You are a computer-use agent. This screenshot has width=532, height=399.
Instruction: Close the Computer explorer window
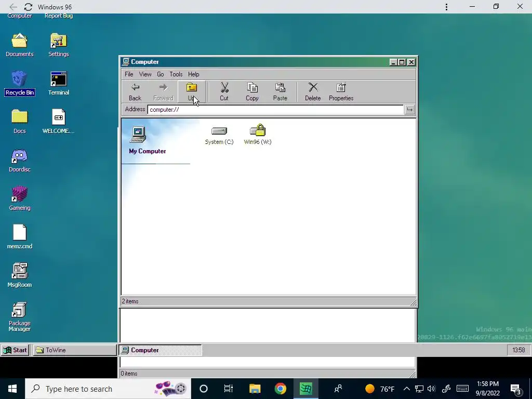411,62
